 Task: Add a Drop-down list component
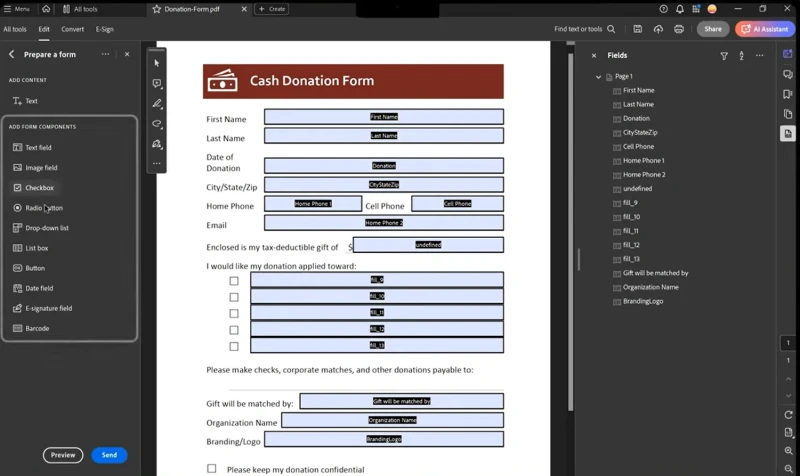coord(40,228)
